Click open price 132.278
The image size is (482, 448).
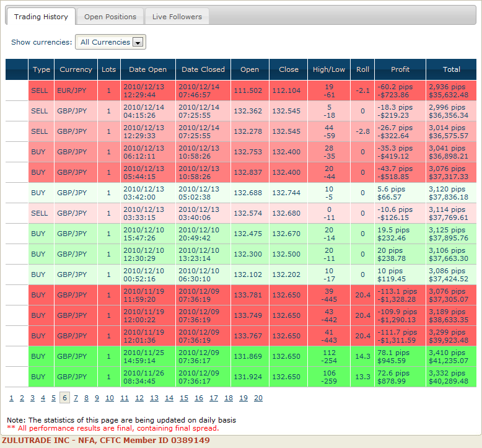pyautogui.click(x=250, y=131)
